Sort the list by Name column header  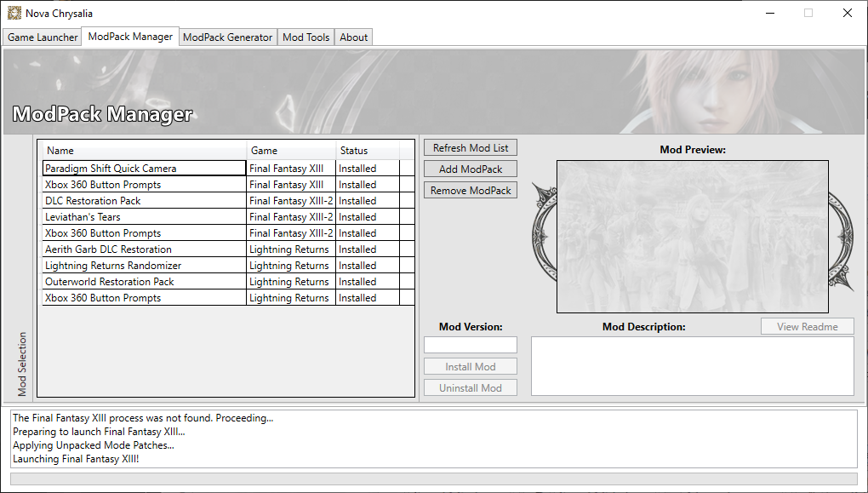point(145,151)
